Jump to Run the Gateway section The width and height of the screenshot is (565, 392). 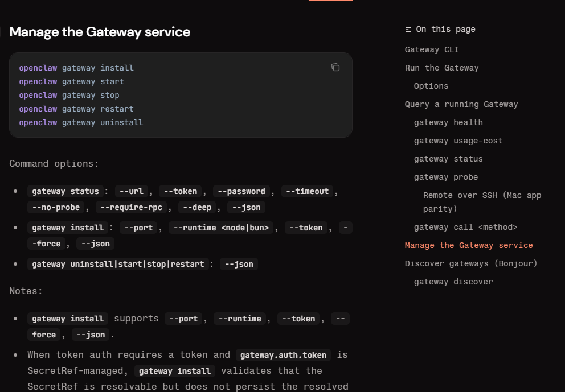442,68
